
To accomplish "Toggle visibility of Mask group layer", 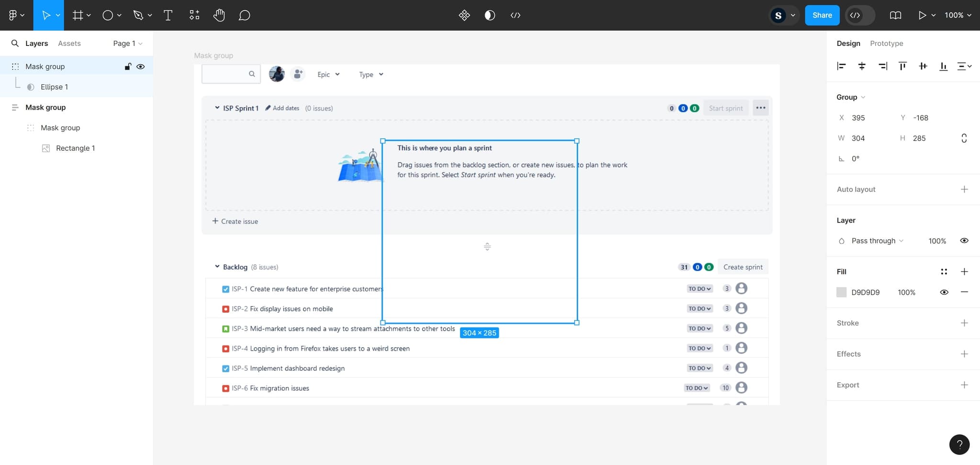I will (141, 66).
